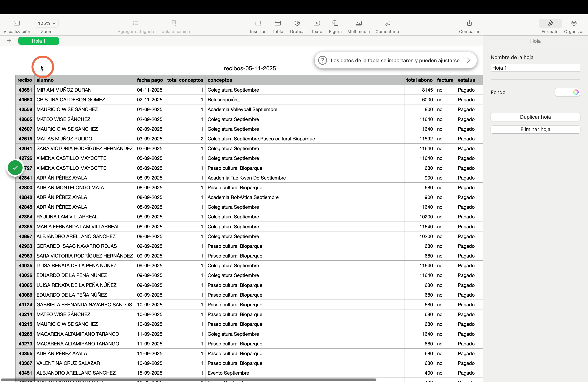Click the green checkmark status badge

coord(15,168)
